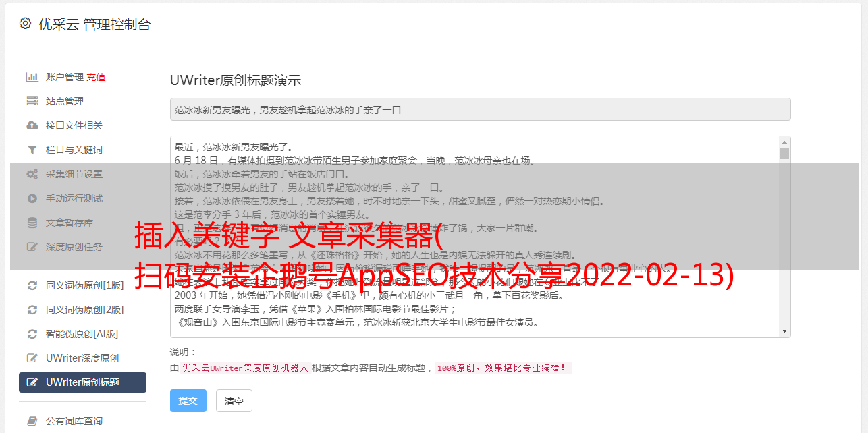Click the play icon for 手动运行测试

pos(32,198)
